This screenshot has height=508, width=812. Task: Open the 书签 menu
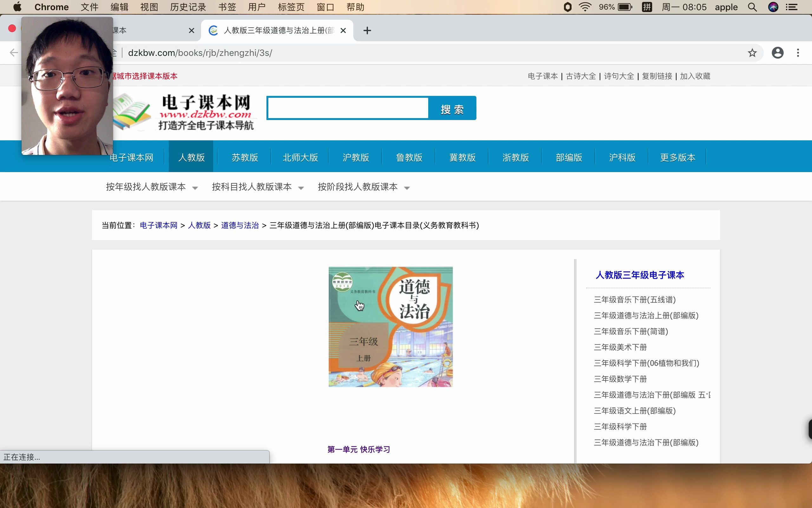coord(227,7)
